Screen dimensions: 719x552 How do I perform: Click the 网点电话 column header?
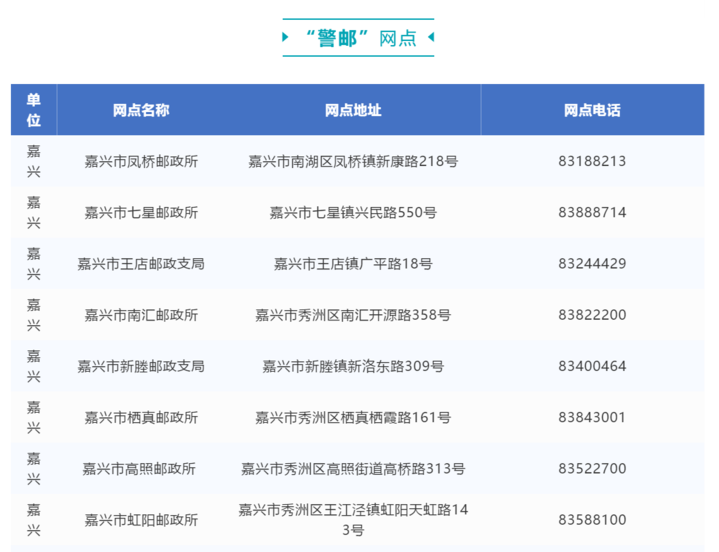[592, 110]
